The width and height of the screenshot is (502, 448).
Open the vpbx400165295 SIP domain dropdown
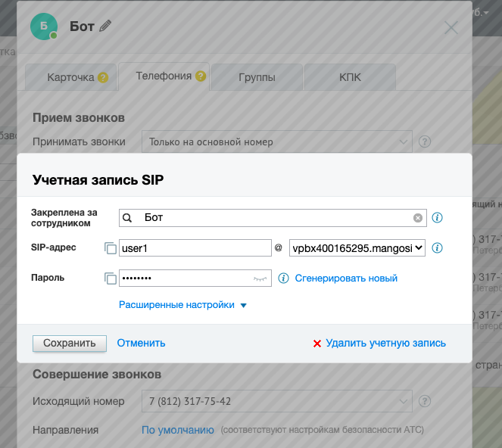(x=357, y=247)
